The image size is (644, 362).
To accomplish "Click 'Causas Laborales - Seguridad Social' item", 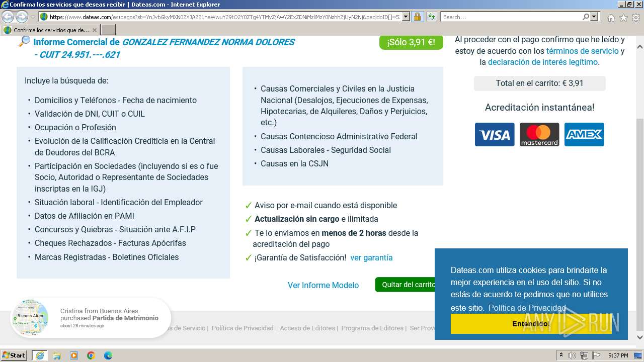I will point(326,150).
